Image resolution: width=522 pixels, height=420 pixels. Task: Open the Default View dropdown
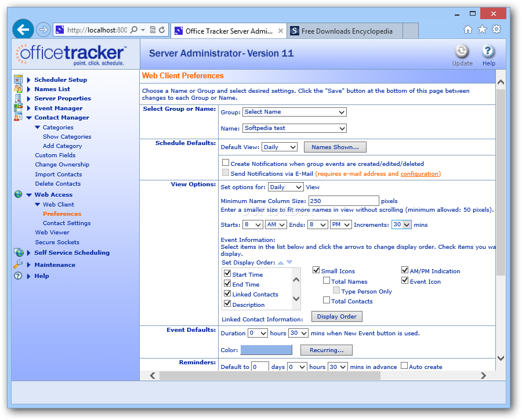pyautogui.click(x=280, y=147)
